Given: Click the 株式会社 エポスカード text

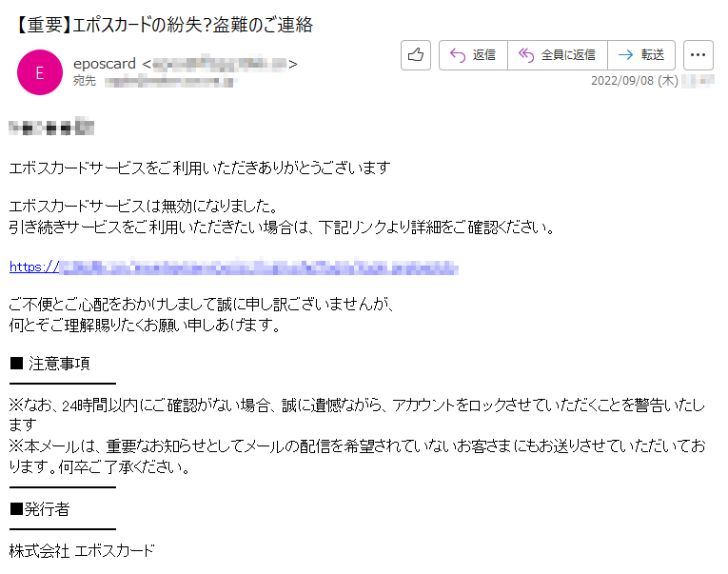Looking at the screenshot, I should [82, 551].
